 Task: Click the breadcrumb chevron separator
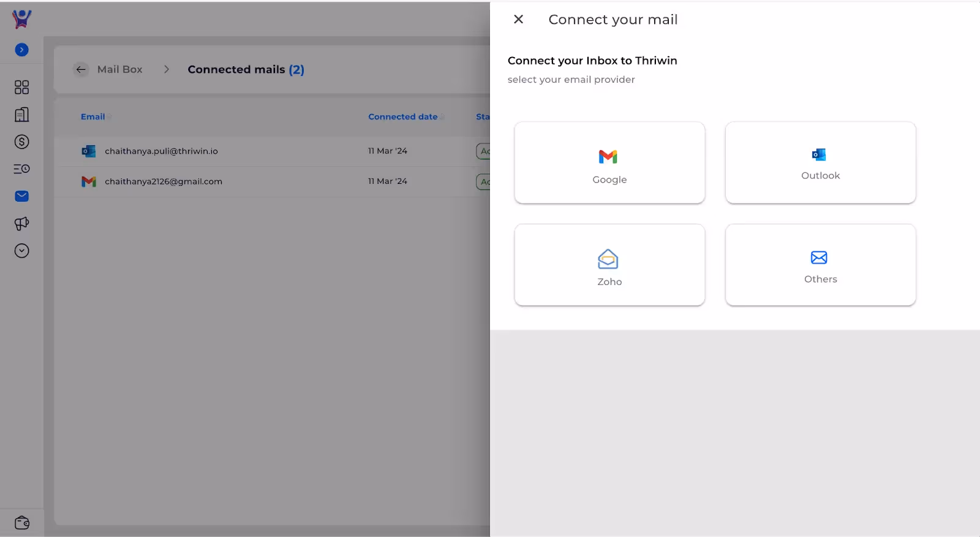166,69
